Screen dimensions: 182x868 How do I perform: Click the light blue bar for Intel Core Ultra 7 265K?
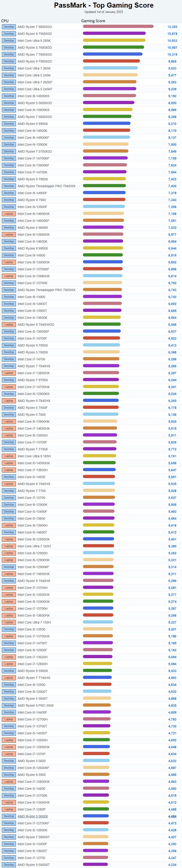(x=110, y=68)
